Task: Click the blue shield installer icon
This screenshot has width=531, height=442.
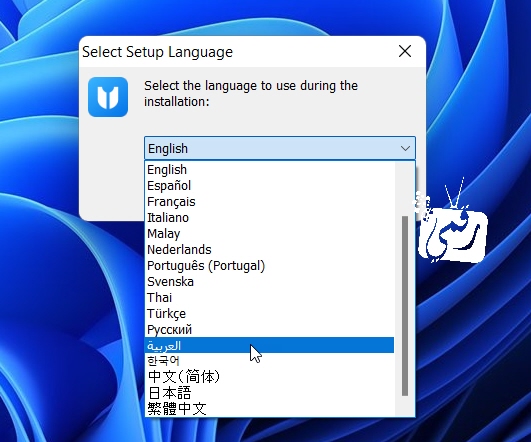Action: click(x=108, y=97)
